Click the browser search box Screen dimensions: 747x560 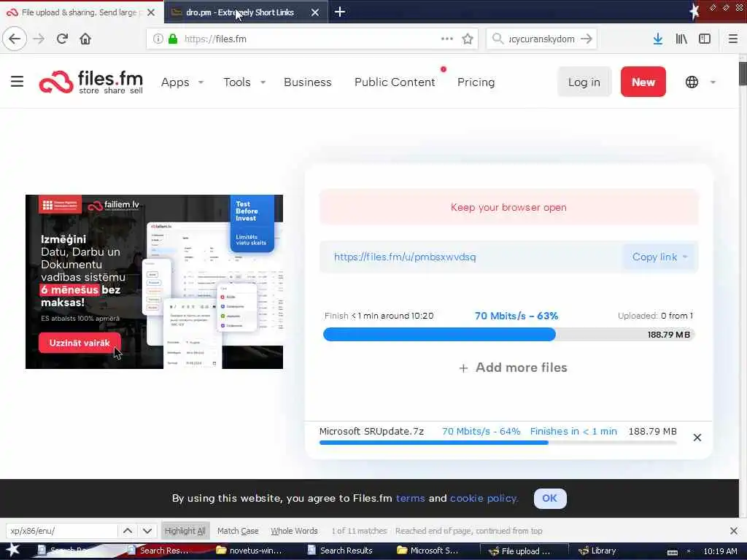click(x=542, y=39)
